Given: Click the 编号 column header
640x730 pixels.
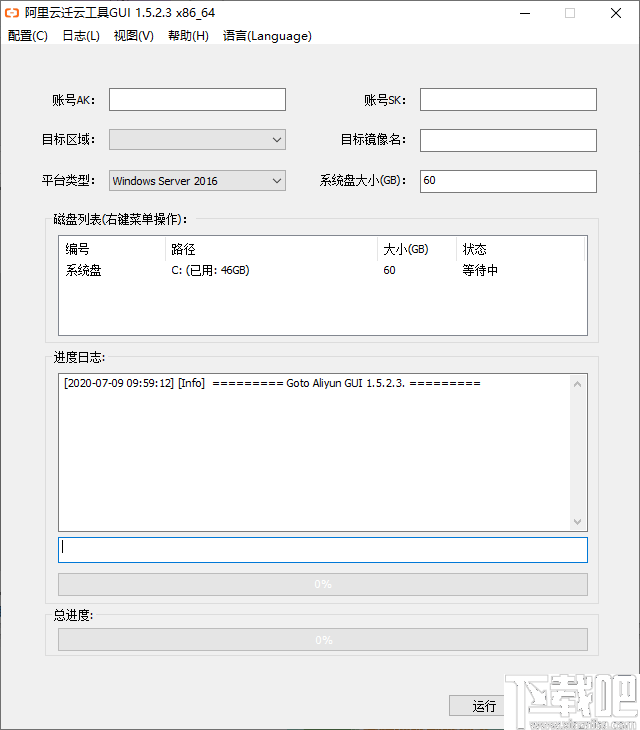Looking at the screenshot, I should tap(112, 249).
